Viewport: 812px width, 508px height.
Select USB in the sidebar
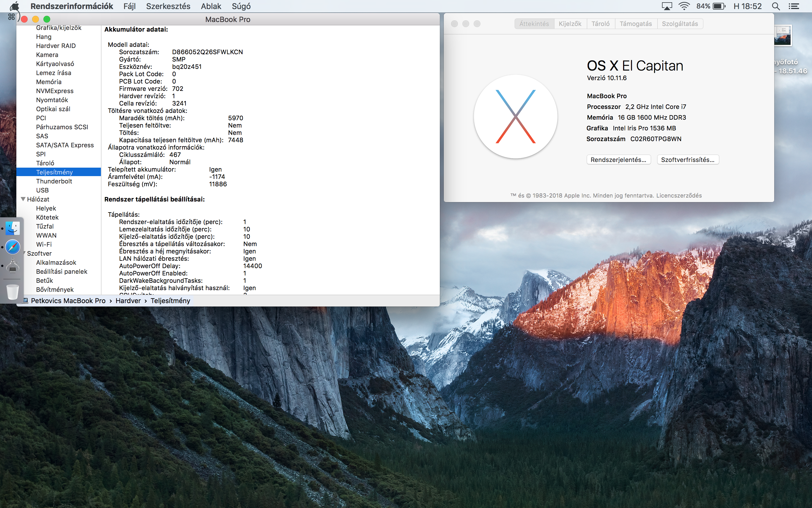point(59,190)
